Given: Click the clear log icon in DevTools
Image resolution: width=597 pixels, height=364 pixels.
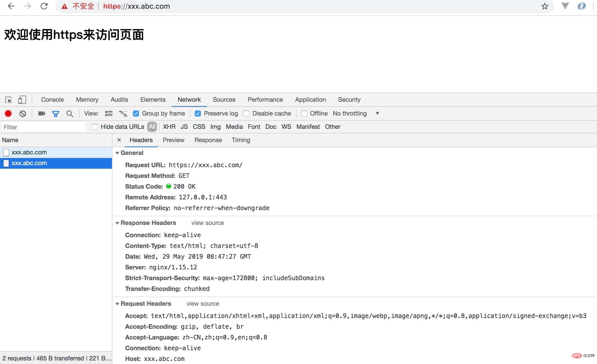Looking at the screenshot, I should [x=22, y=113].
